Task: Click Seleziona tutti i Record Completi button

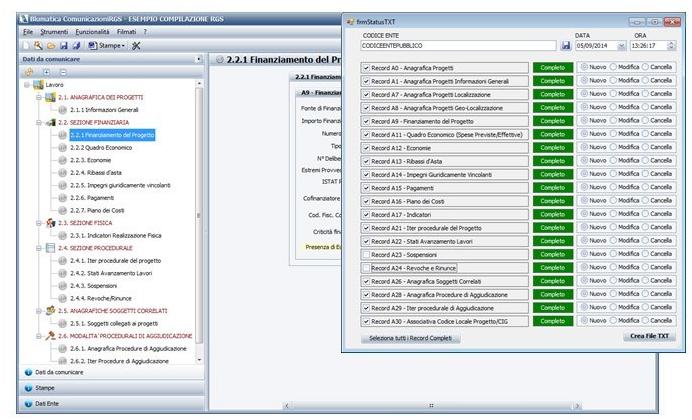Action: point(410,339)
